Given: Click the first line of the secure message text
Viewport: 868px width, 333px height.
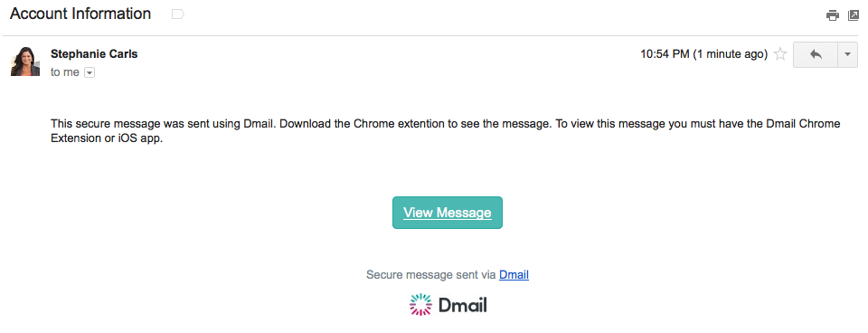Looking at the screenshot, I should coord(446,124).
